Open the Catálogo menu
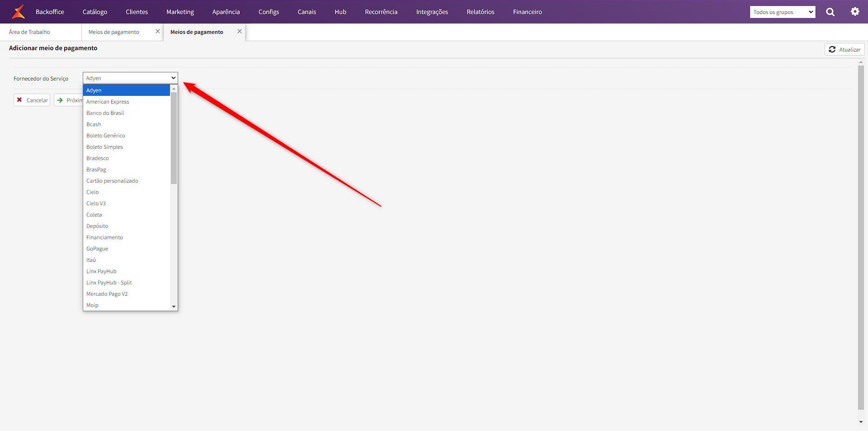This screenshot has width=868, height=431. tap(95, 12)
